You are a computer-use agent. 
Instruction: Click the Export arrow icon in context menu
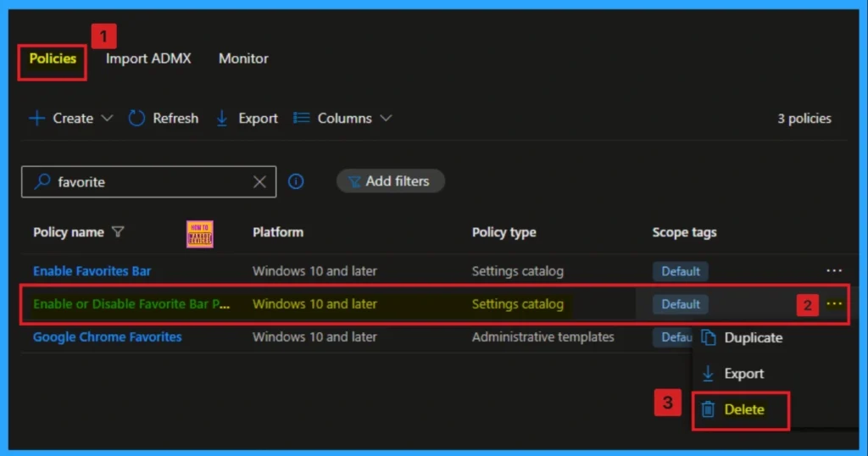(x=708, y=374)
